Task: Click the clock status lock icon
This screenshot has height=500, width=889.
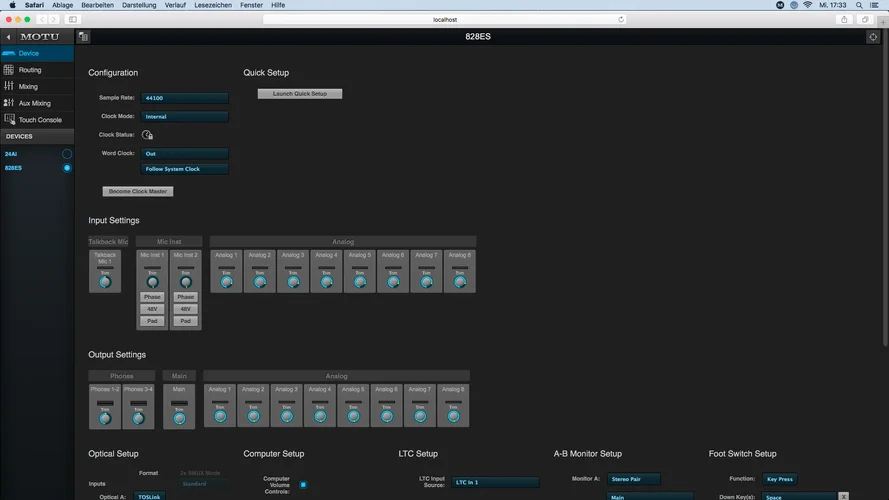Action: coord(147,135)
